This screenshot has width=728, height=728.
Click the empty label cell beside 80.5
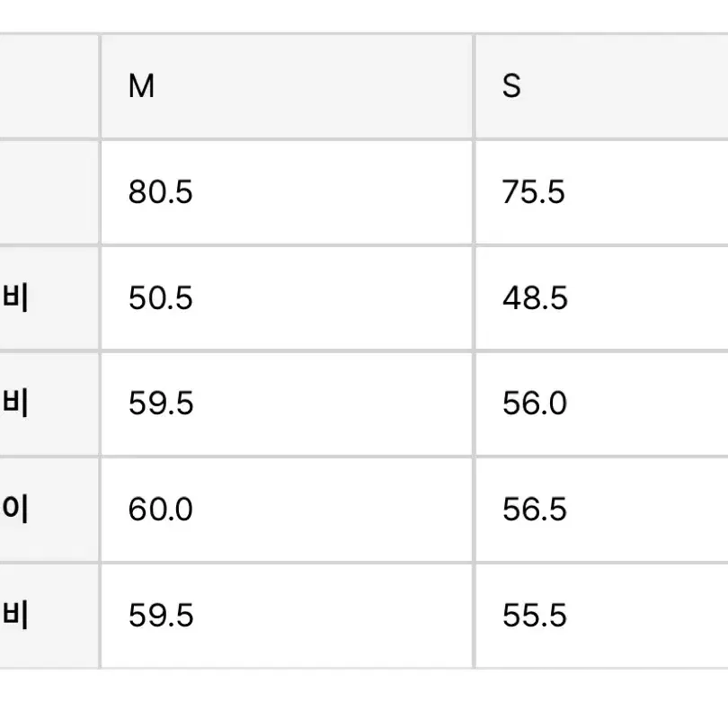click(49, 191)
